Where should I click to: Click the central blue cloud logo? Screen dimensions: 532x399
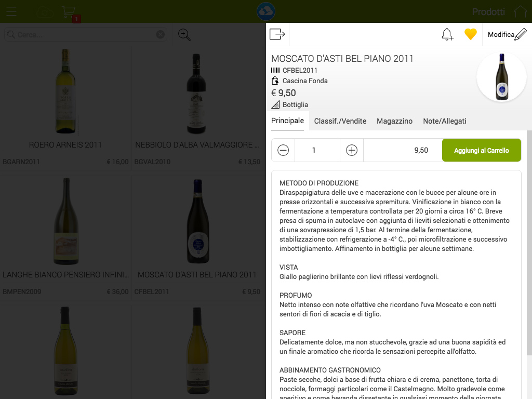[265, 11]
